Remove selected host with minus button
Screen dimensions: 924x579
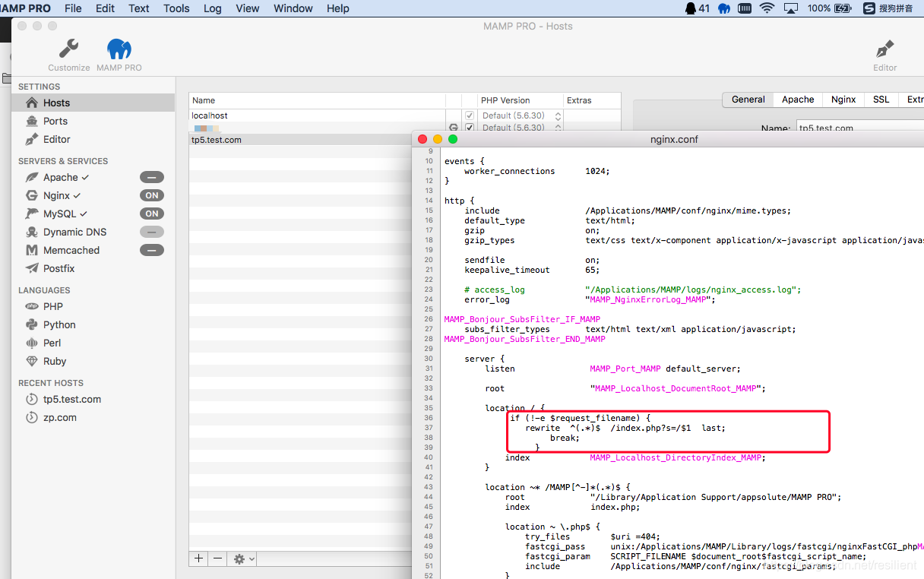(217, 558)
